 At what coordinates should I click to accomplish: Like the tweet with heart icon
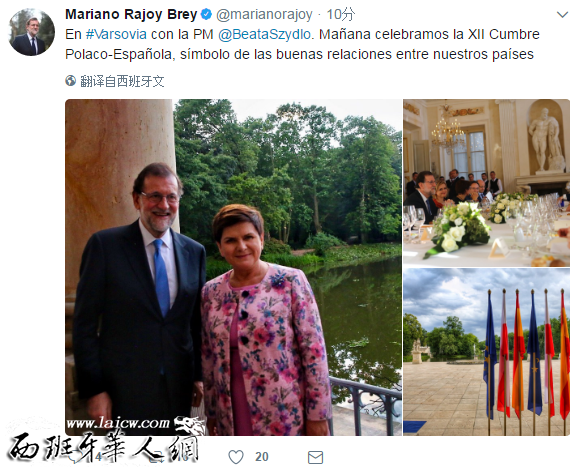[236, 457]
